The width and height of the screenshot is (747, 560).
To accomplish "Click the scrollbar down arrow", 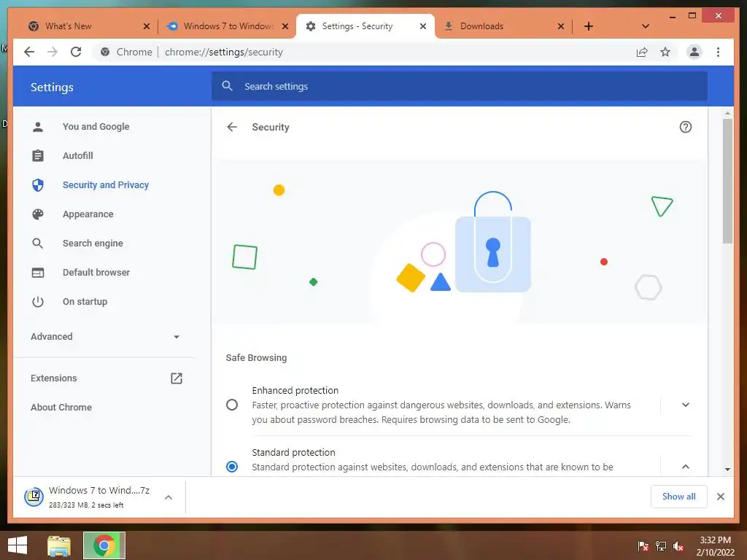I will [727, 469].
